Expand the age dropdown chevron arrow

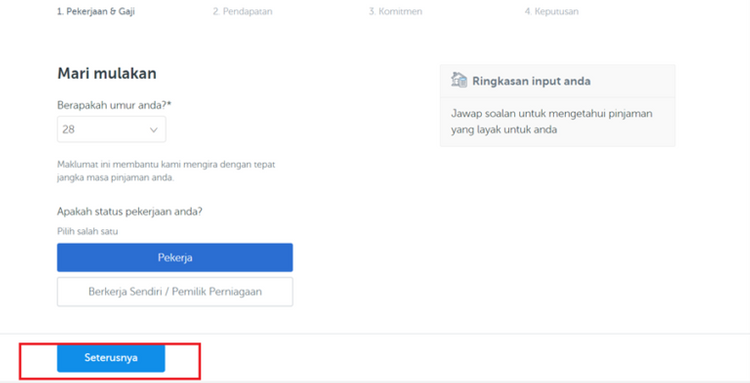click(154, 130)
